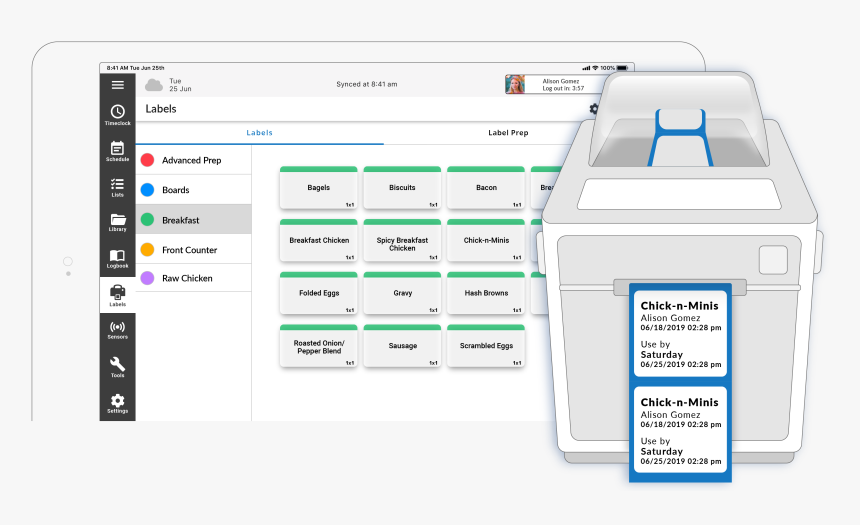Print a Hash Browns label
This screenshot has height=525, width=860.
486,293
